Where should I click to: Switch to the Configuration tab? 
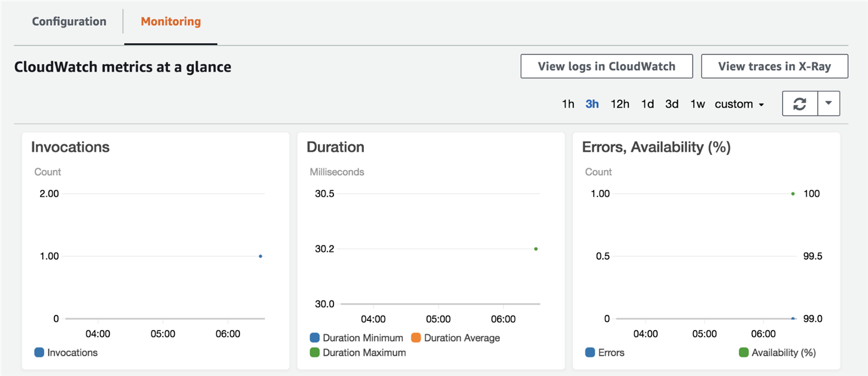[x=69, y=22]
